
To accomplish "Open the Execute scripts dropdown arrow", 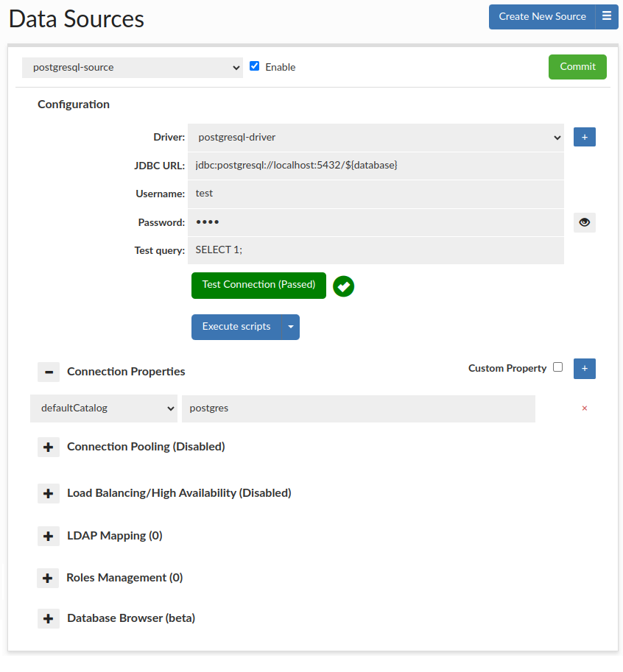I will 291,327.
